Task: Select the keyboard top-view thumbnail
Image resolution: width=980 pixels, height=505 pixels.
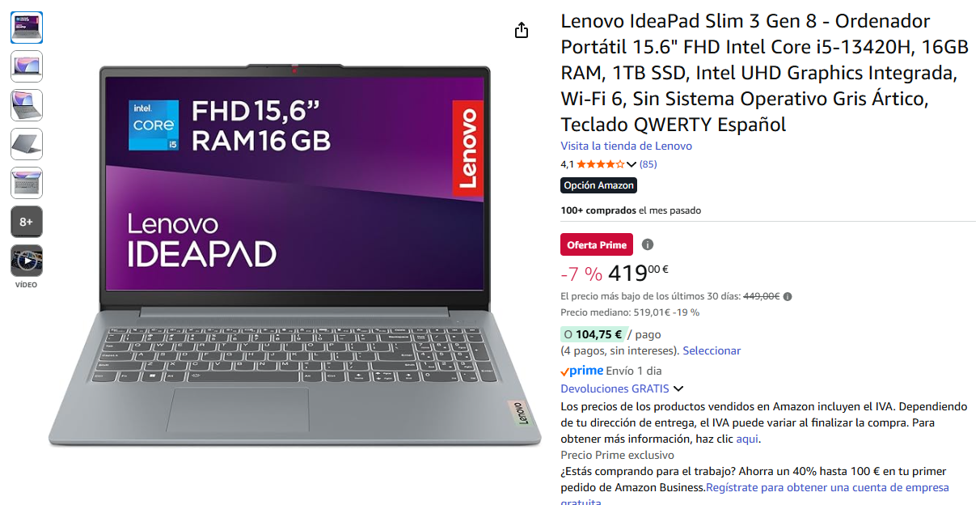Action: click(x=27, y=183)
